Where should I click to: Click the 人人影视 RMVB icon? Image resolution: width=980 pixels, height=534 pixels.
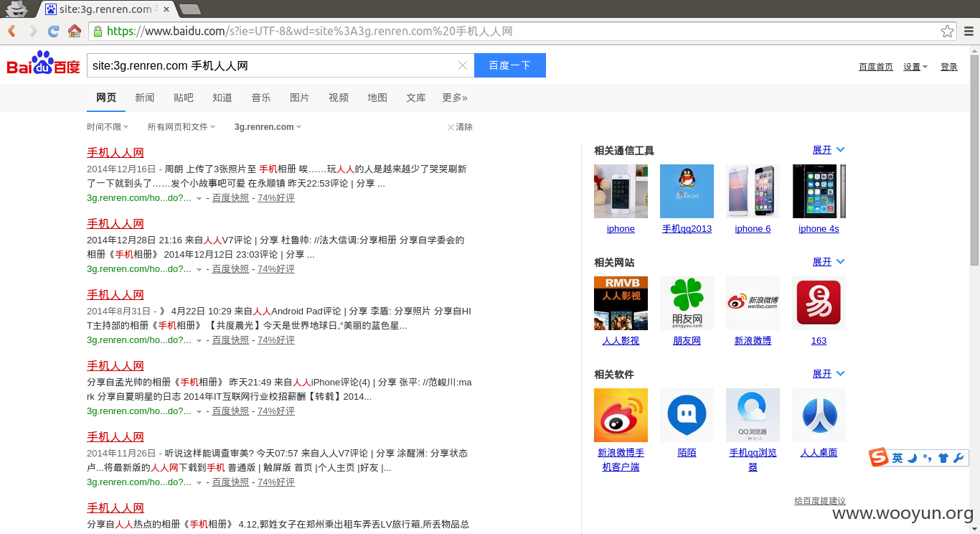(621, 303)
